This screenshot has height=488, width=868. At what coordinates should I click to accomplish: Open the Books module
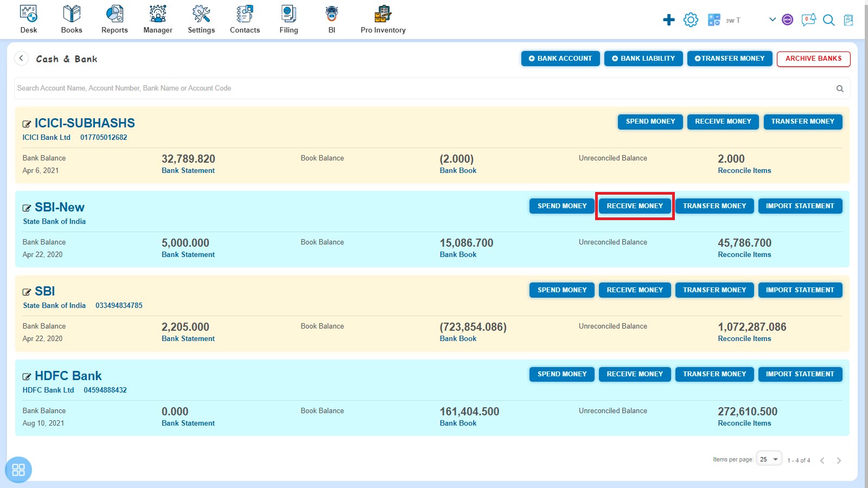click(x=72, y=19)
